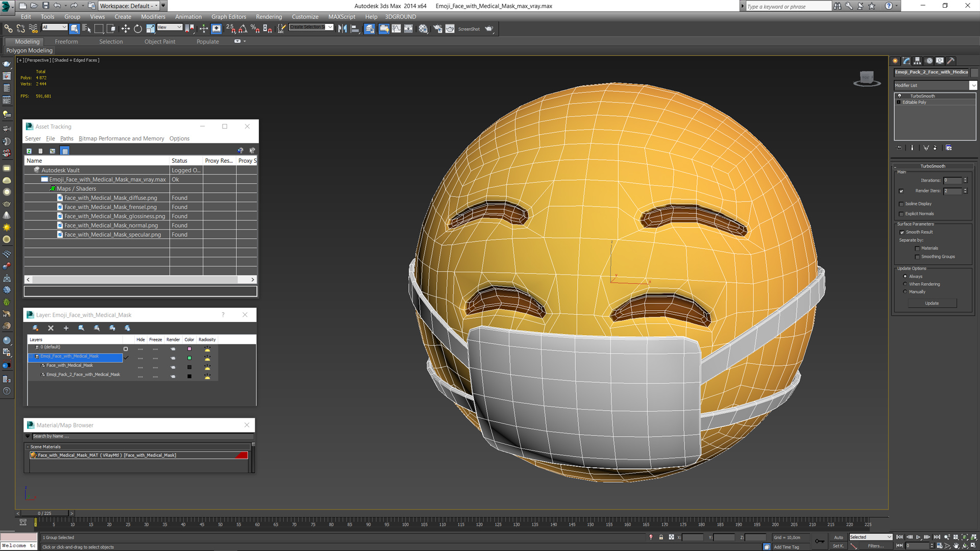Click green color swatch of Emoji_Face_with_Medical_Mask layer

tap(189, 358)
